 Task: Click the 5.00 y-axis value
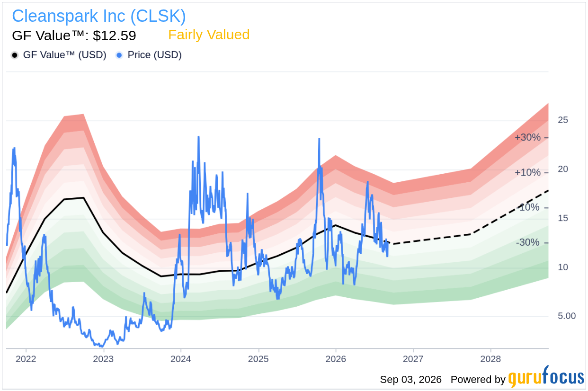[x=566, y=316]
